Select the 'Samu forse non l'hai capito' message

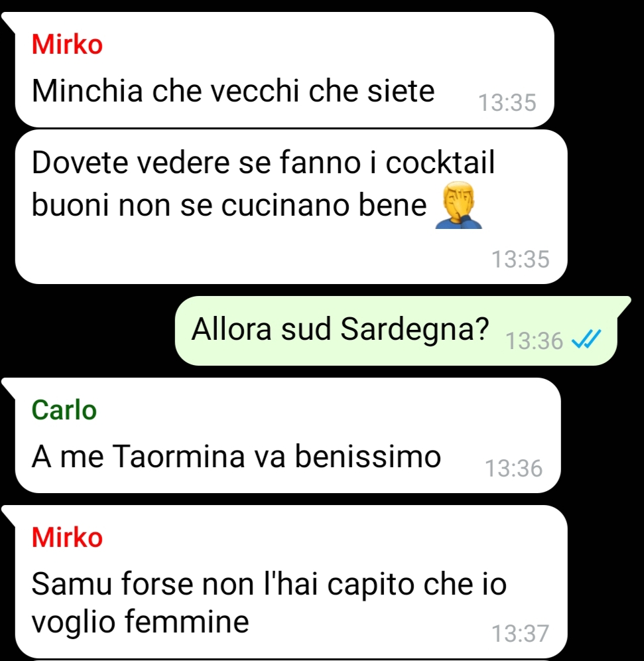tap(291, 582)
